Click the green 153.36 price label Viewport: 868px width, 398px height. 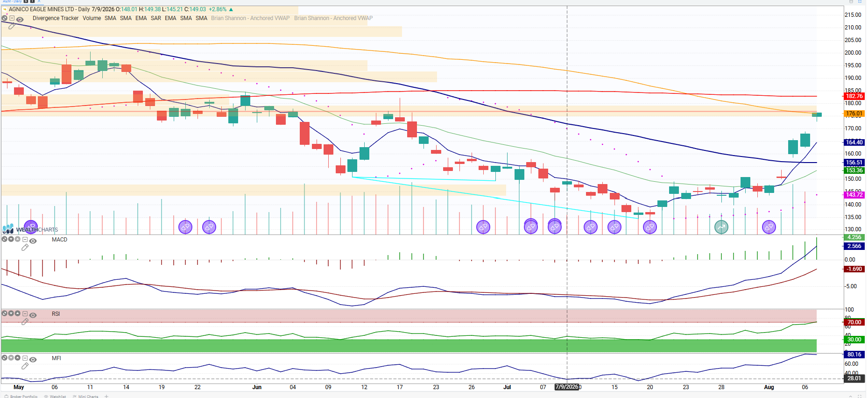(x=854, y=171)
